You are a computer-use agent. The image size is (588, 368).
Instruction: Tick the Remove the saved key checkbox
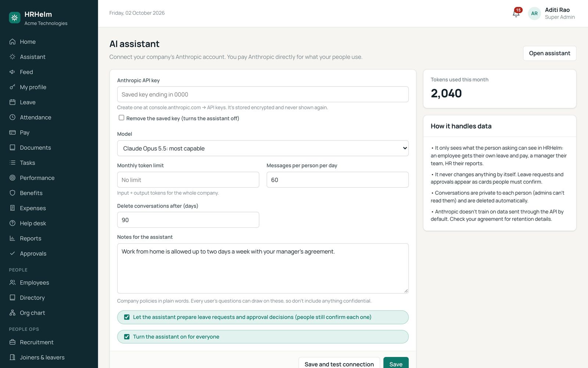click(121, 118)
